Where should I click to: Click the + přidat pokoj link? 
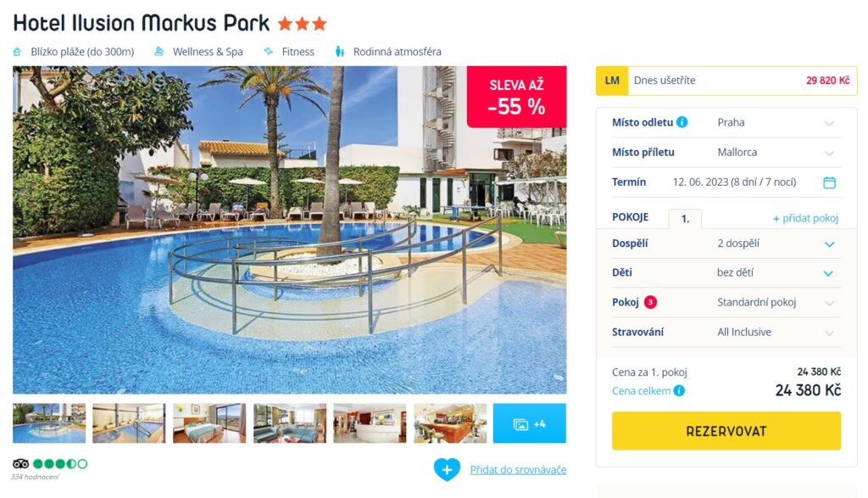pos(805,218)
